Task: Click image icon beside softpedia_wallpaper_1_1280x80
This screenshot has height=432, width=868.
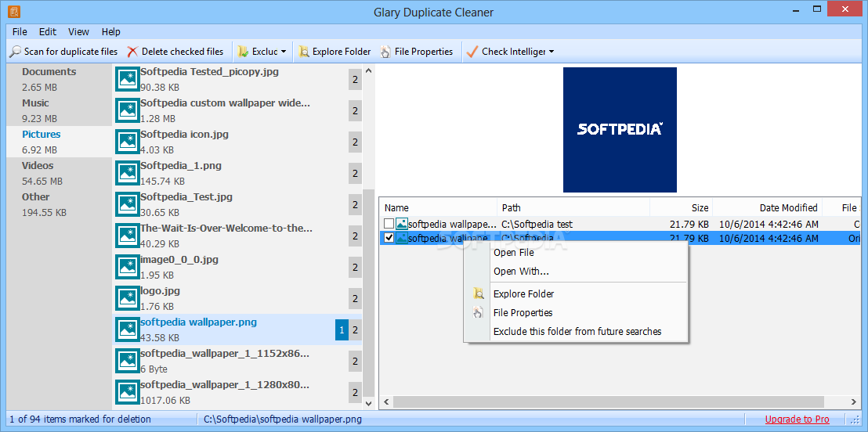Action: [x=128, y=392]
